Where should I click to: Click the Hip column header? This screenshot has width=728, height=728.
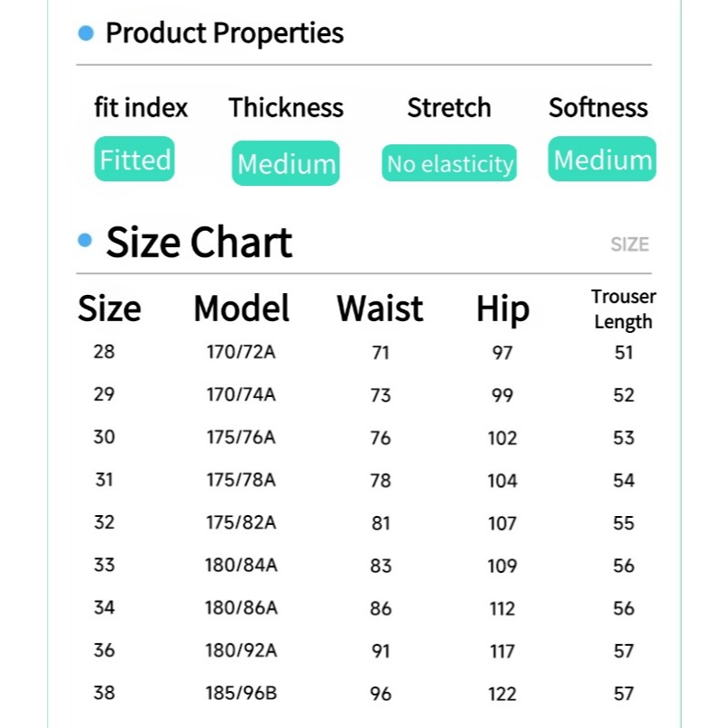502,309
